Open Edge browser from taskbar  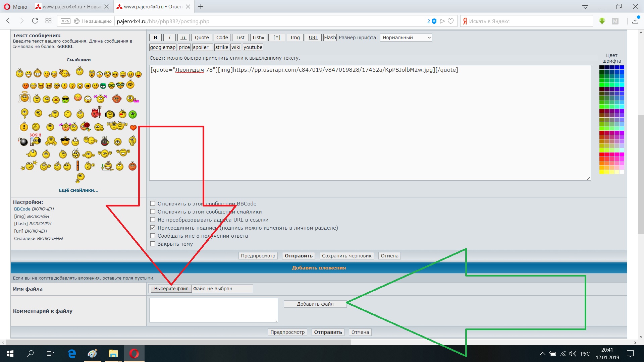click(x=72, y=354)
